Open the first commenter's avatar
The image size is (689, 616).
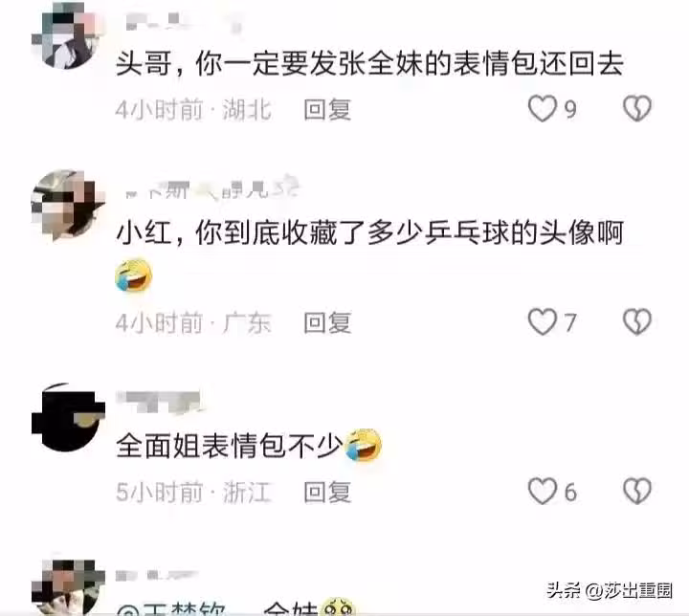[x=68, y=35]
